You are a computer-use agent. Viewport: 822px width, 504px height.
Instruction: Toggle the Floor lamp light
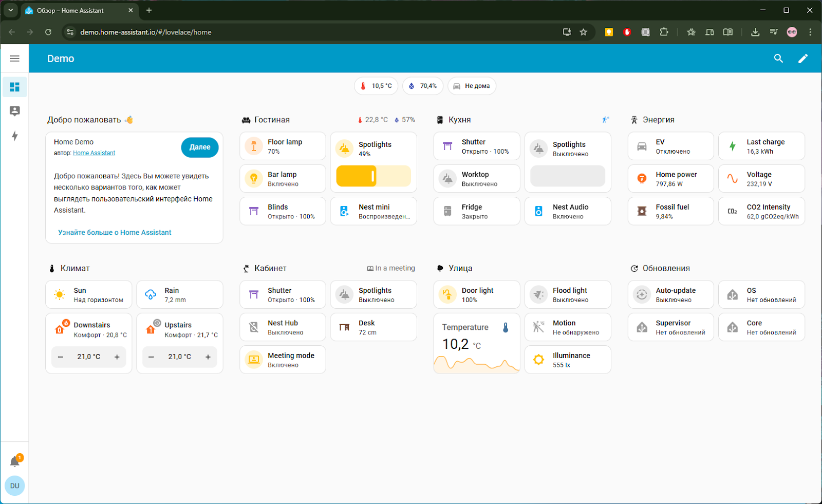pos(254,146)
